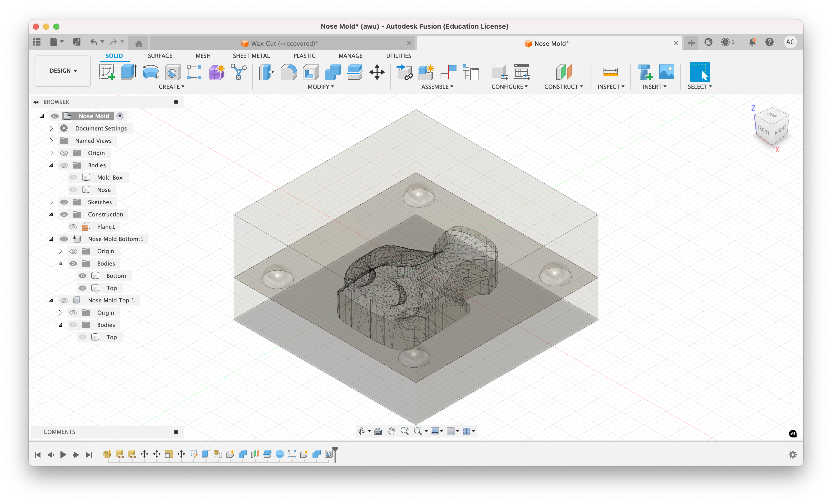Open the DESIGN workspace dropdown
The height and width of the screenshot is (504, 832).
pyautogui.click(x=63, y=71)
